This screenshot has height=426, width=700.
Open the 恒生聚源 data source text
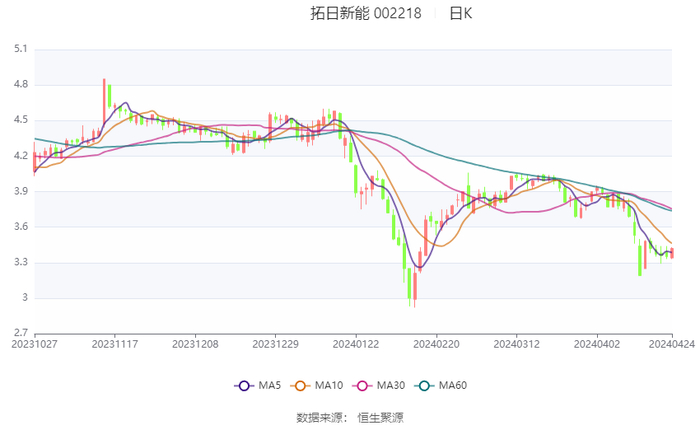[x=381, y=417]
